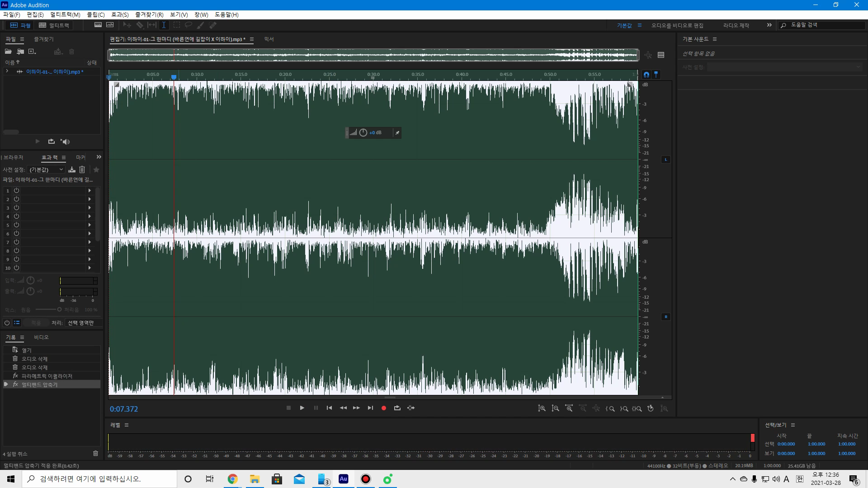Start playback with the Play button

coord(302,408)
